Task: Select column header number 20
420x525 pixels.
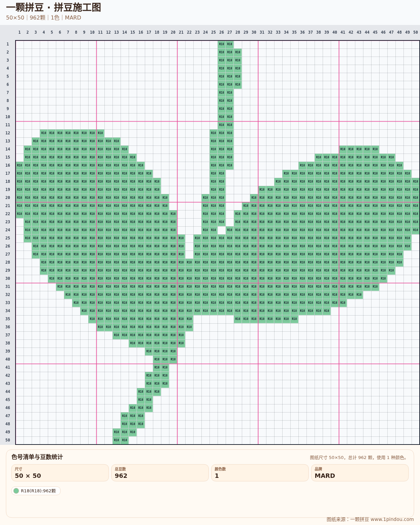Action: click(173, 32)
